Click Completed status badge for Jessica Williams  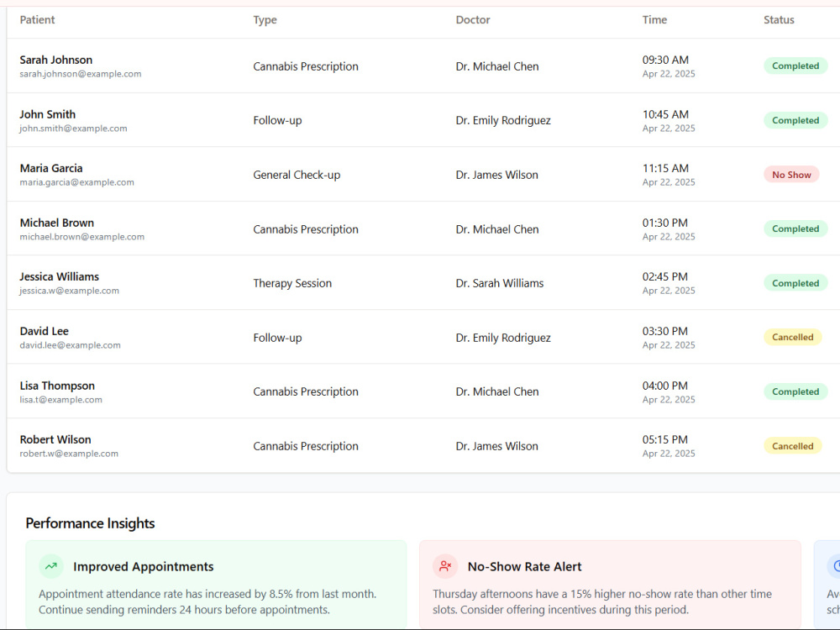795,283
